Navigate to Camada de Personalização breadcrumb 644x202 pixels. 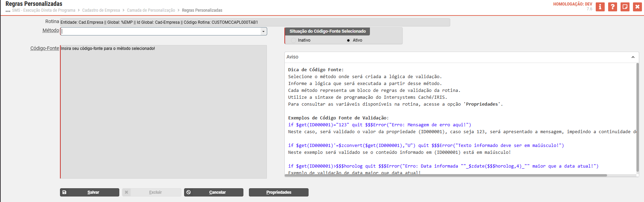coord(151,10)
